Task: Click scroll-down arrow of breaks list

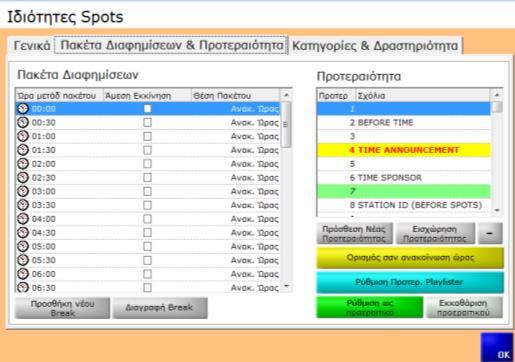Action: tap(286, 286)
